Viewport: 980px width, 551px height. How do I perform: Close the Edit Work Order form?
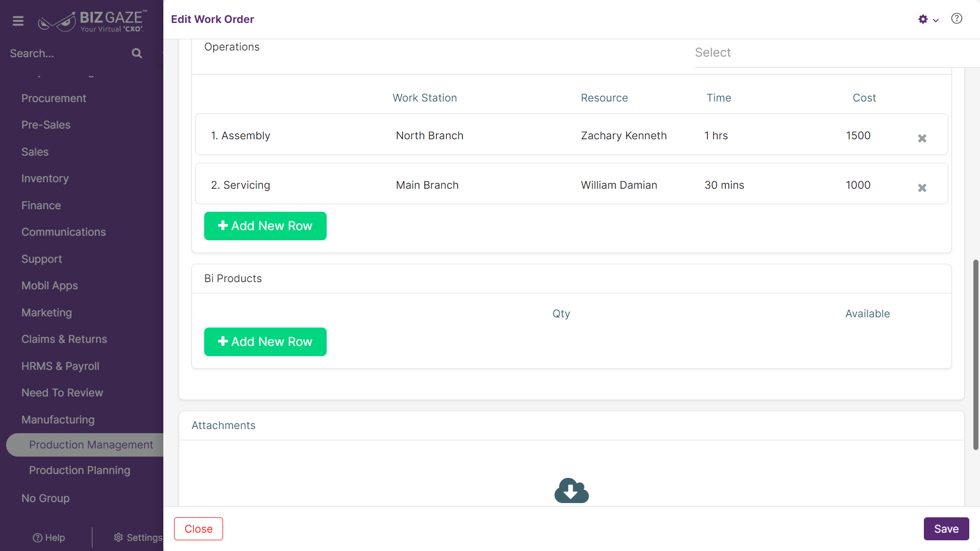[x=199, y=529]
